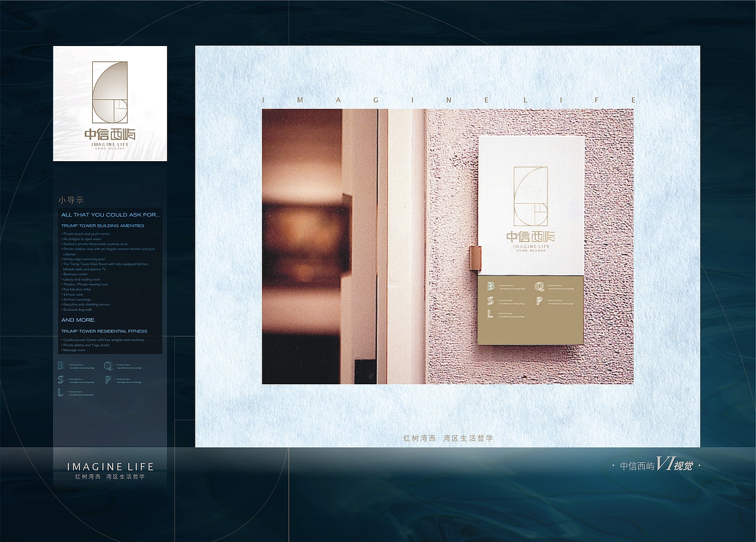Click the outlined L letter icon in dark left panel
756x542 pixels.
60,392
